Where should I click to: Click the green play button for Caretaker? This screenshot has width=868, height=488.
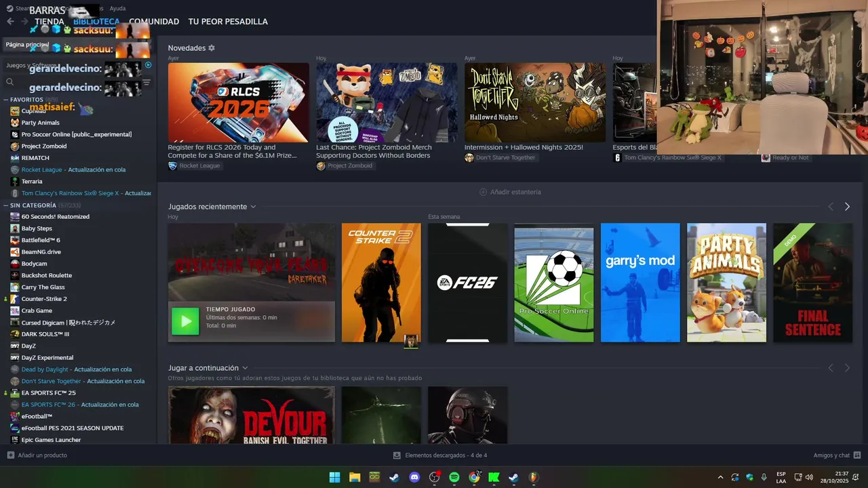pos(185,321)
